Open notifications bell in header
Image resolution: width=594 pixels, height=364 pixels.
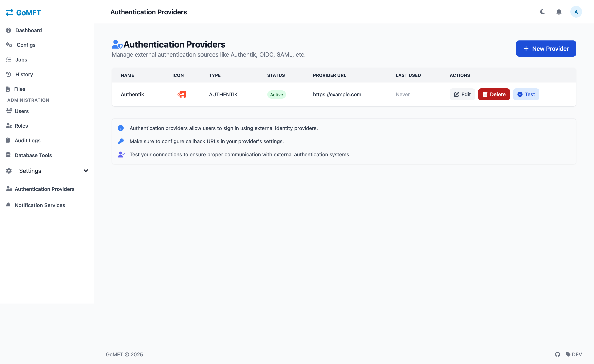click(559, 12)
